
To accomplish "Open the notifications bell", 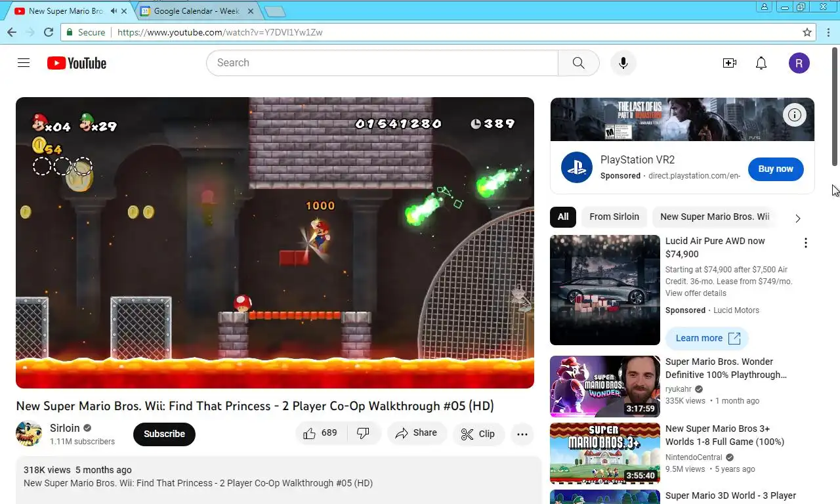I will coord(761,63).
